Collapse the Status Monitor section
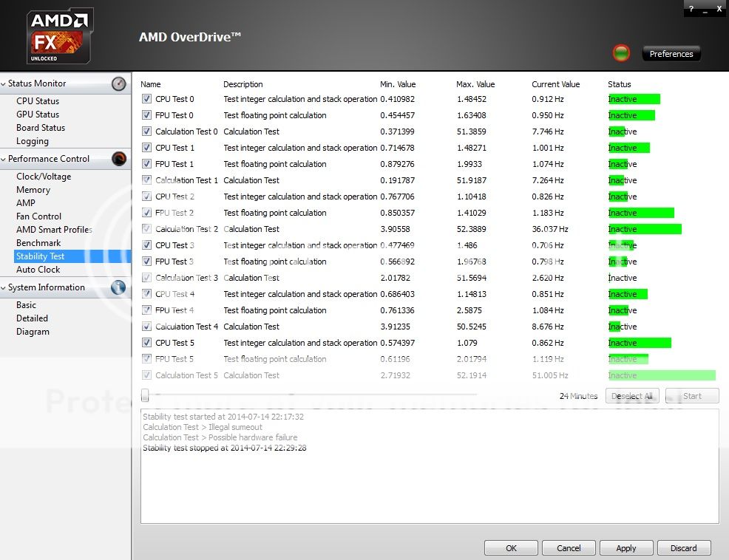Screen dimensions: 729x560 [4, 84]
